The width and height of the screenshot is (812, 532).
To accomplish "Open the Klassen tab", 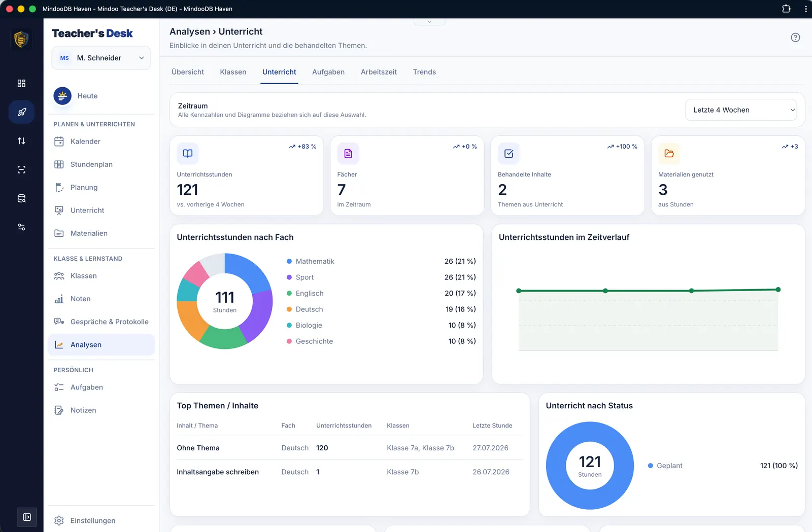I will (233, 72).
